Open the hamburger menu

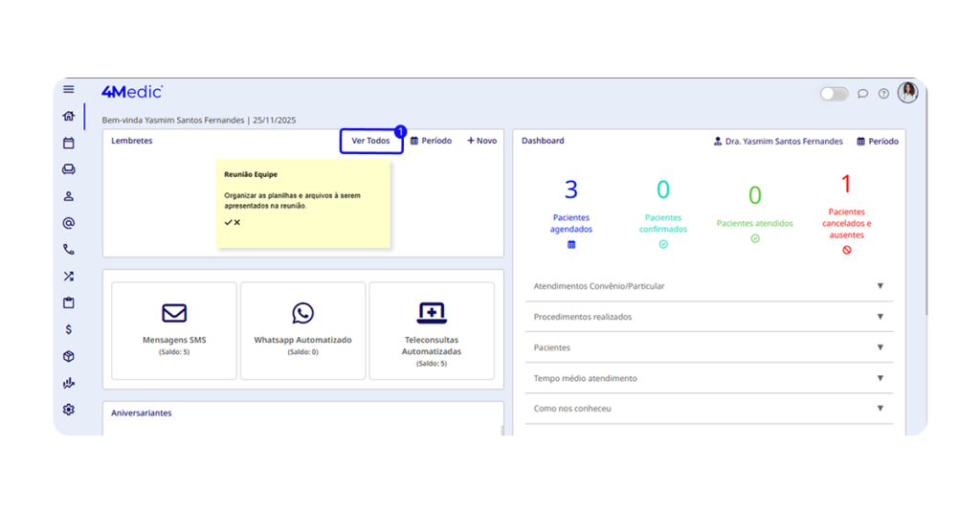coord(69,90)
